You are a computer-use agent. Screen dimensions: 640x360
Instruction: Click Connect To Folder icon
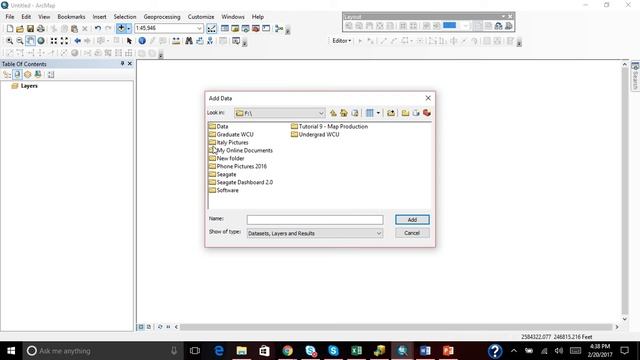[391, 113]
